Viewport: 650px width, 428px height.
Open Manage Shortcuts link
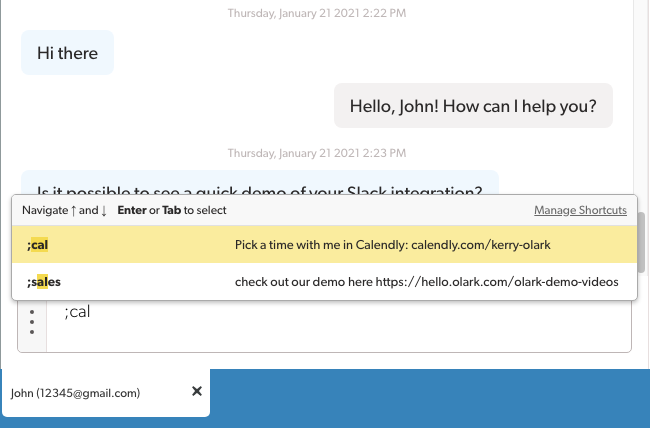pos(580,210)
